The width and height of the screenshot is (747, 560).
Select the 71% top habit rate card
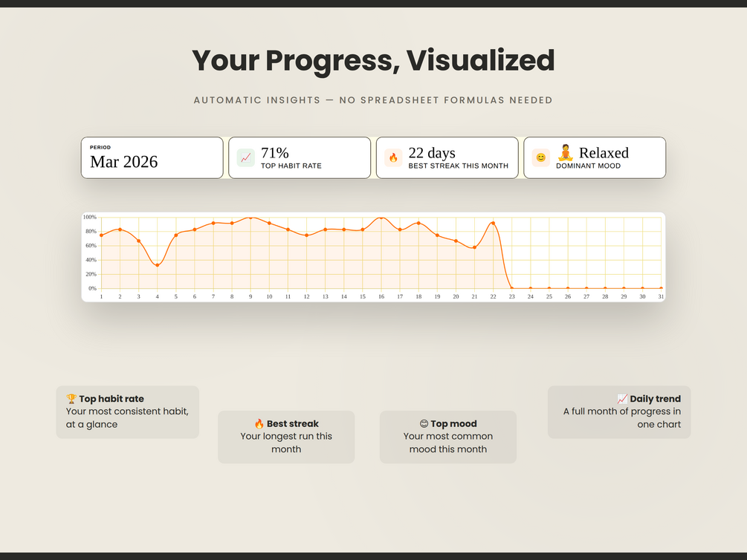coord(300,157)
